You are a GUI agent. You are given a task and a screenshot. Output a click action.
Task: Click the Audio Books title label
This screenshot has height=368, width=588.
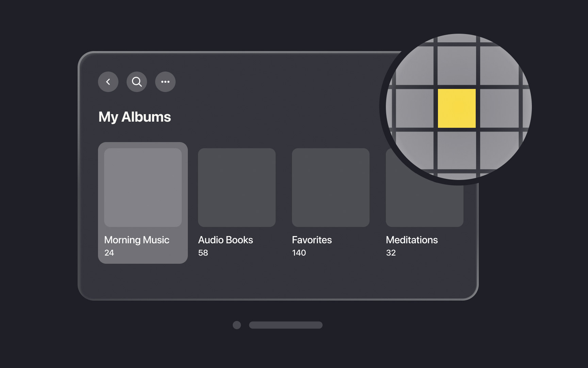coord(226,240)
